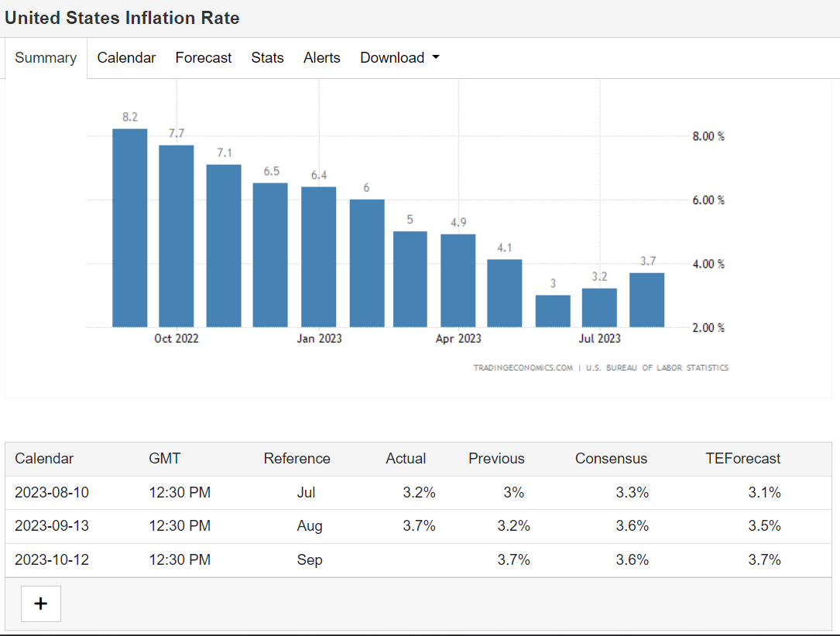Viewport: 840px width, 636px height.
Task: Click the bar labeled 4.1
Action: (505, 293)
